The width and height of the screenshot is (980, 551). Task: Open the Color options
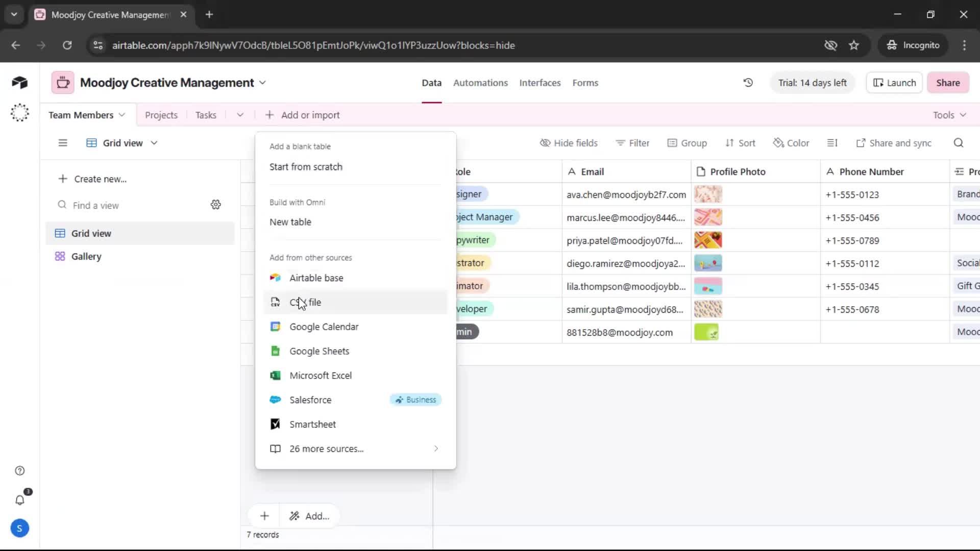coord(791,143)
